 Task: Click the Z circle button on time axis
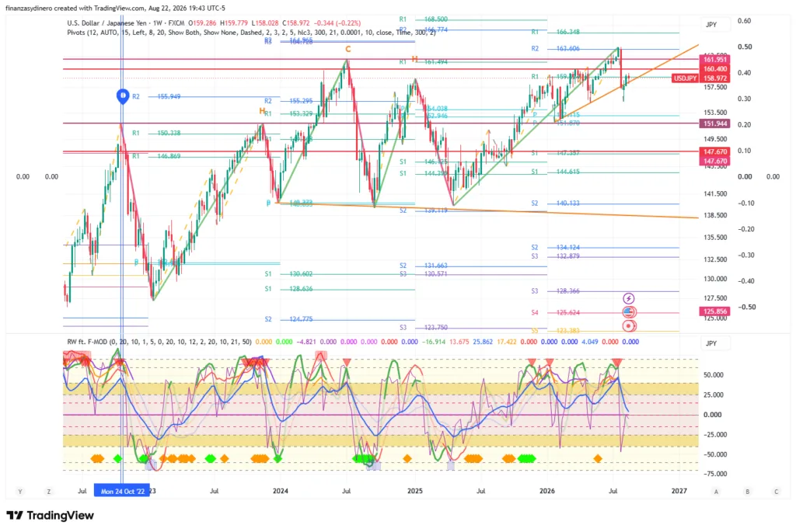[49, 492]
